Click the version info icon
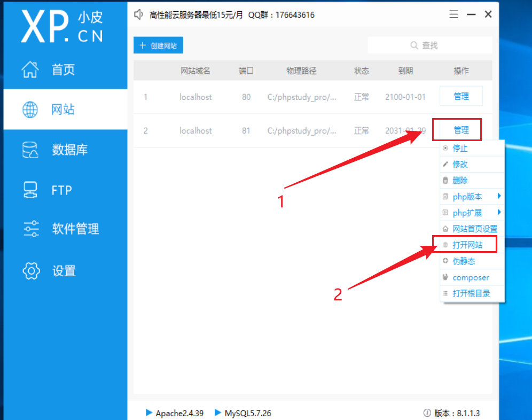The width and height of the screenshot is (532, 420). click(x=427, y=413)
